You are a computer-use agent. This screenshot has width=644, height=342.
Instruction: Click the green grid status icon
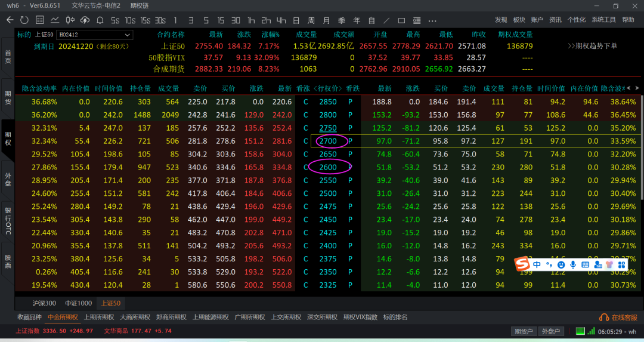580,331
